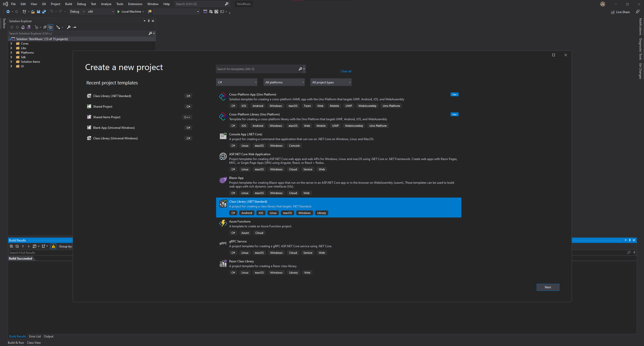Click the Next button

548,287
